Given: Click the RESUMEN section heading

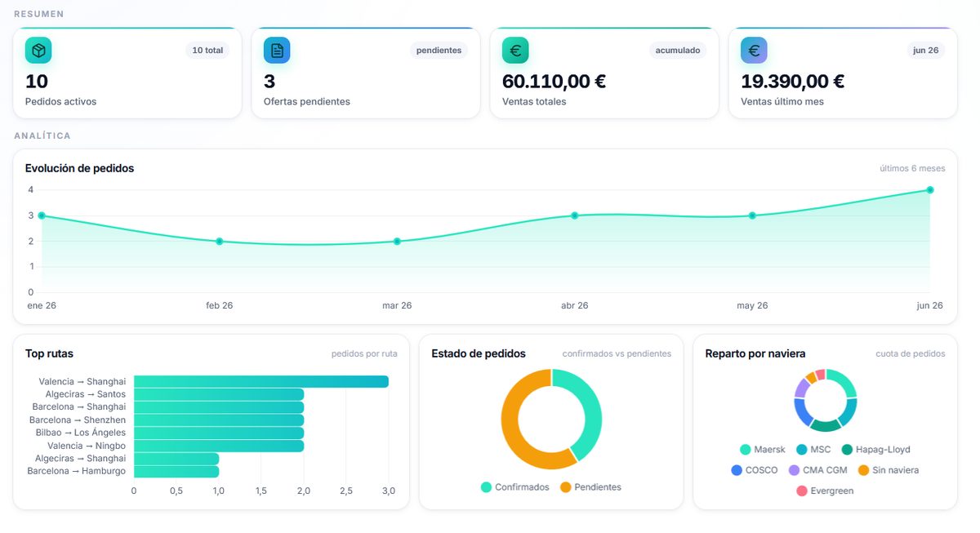Looking at the screenshot, I should pos(39,14).
